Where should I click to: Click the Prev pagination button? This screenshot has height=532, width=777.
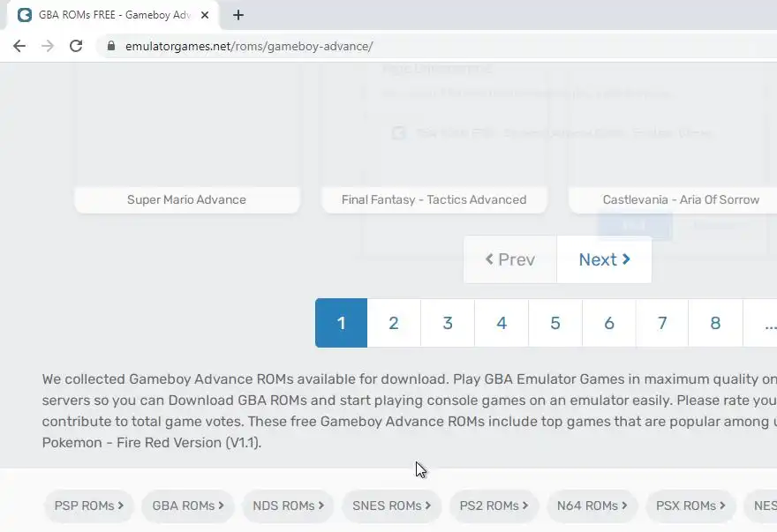(x=510, y=259)
